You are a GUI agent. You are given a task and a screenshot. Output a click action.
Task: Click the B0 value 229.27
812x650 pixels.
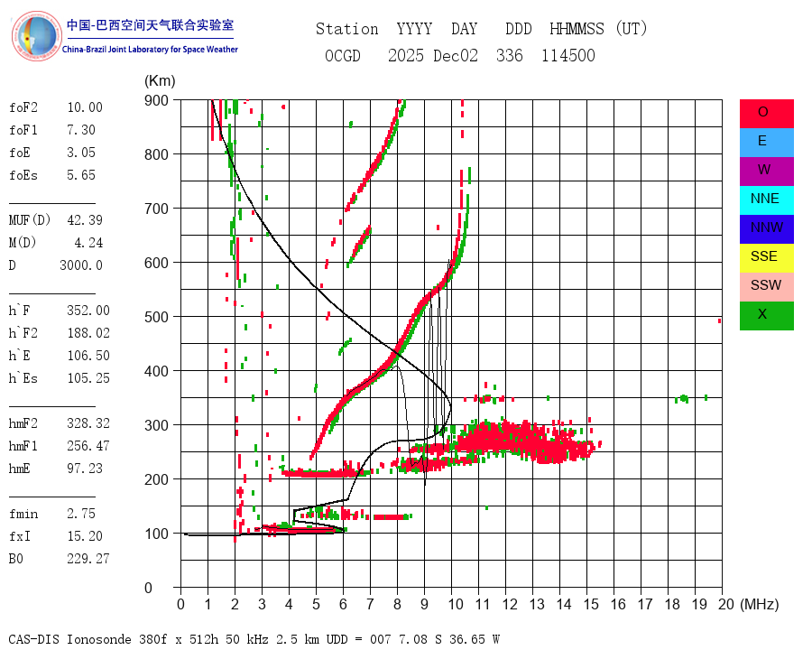pyautogui.click(x=88, y=559)
